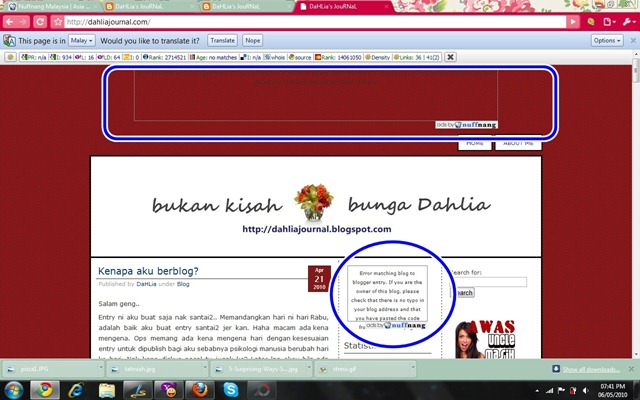Click the L: 16 links item

tap(84, 57)
